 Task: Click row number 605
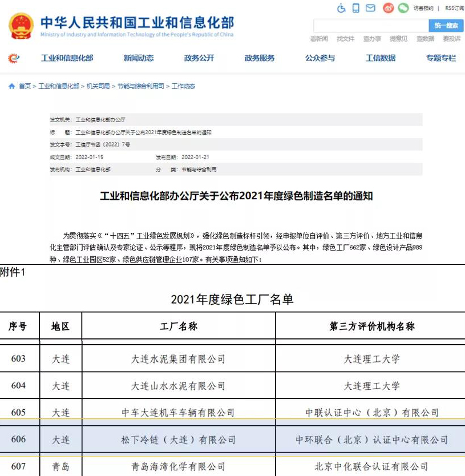point(18,412)
